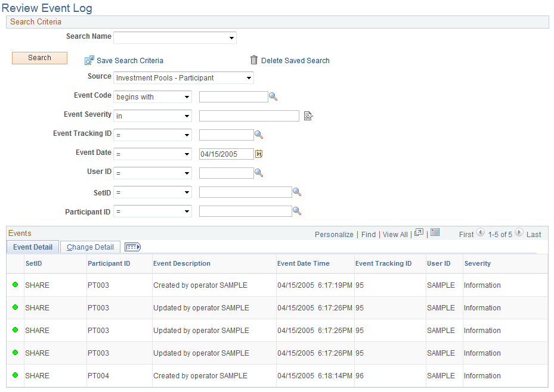This screenshot has height=392, width=554.
Task: Open Event Date operator dropdown
Action: (153, 154)
